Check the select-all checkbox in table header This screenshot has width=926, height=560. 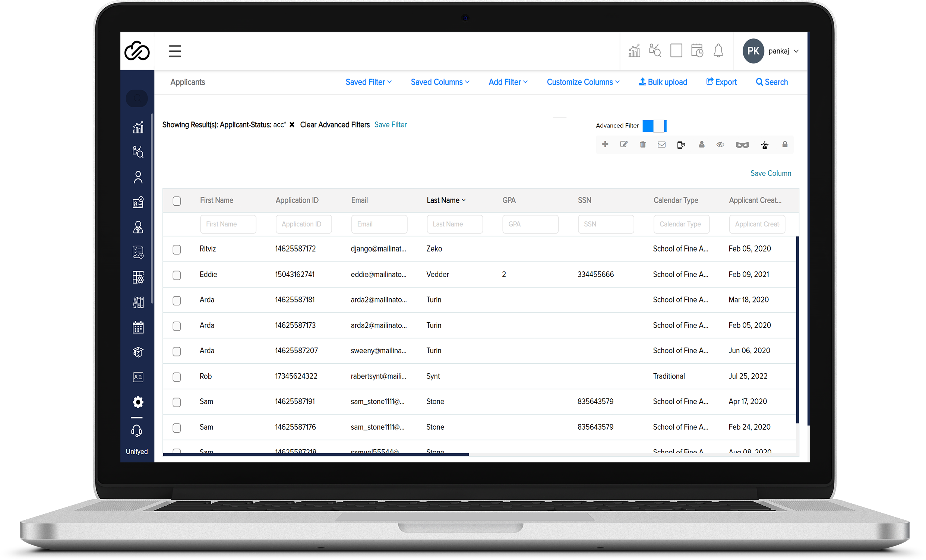(177, 201)
